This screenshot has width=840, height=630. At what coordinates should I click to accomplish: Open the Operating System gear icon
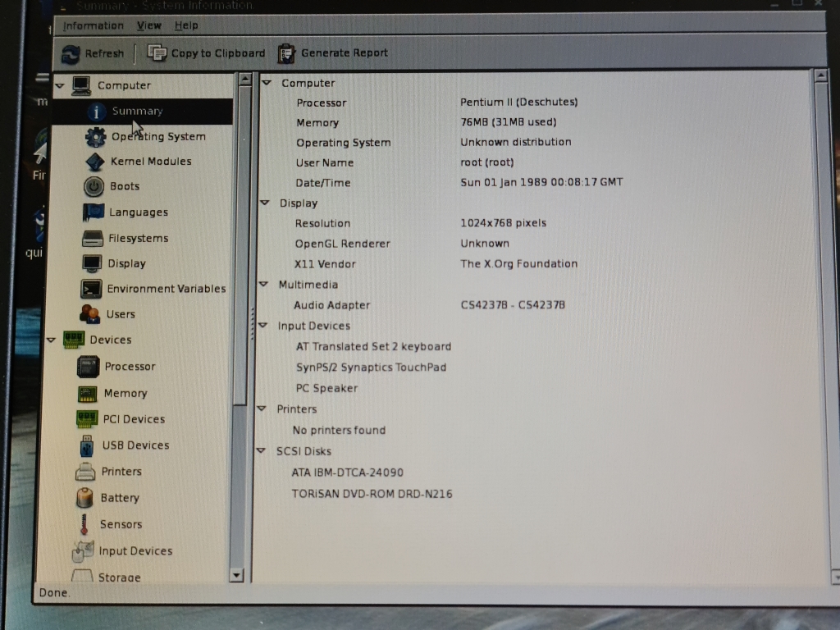(96, 137)
